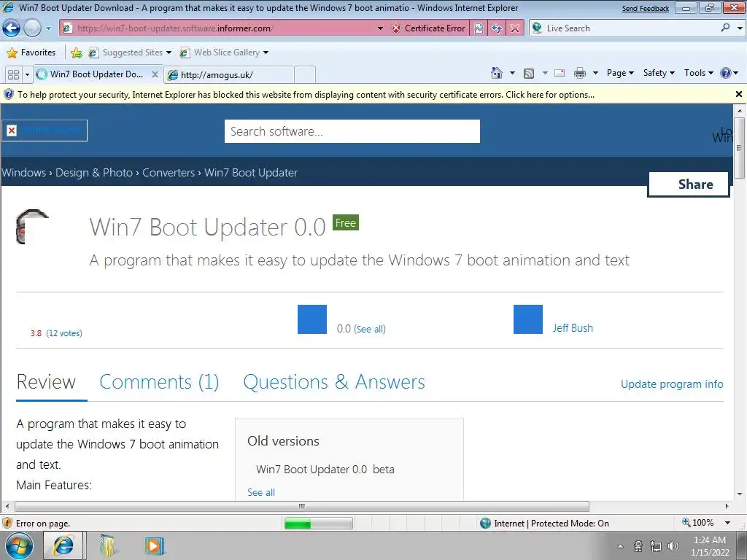Open the Tools menu
The height and width of the screenshot is (560, 747).
tap(698, 73)
